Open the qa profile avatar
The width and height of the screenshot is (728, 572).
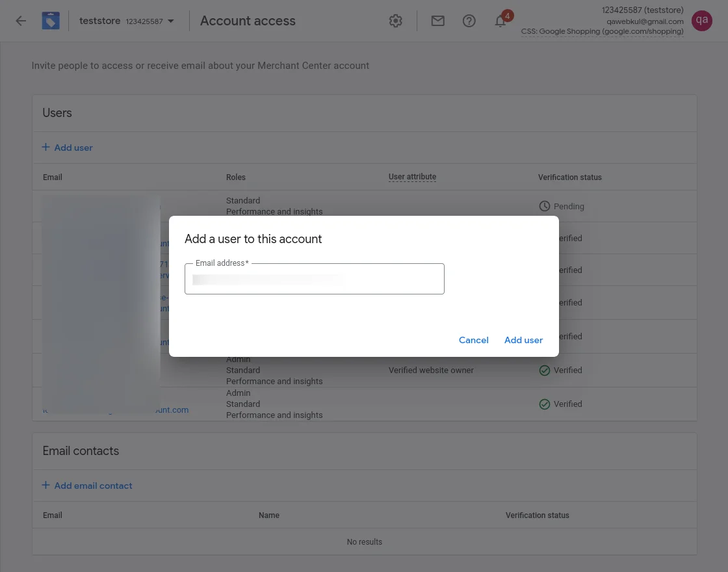[701, 21]
